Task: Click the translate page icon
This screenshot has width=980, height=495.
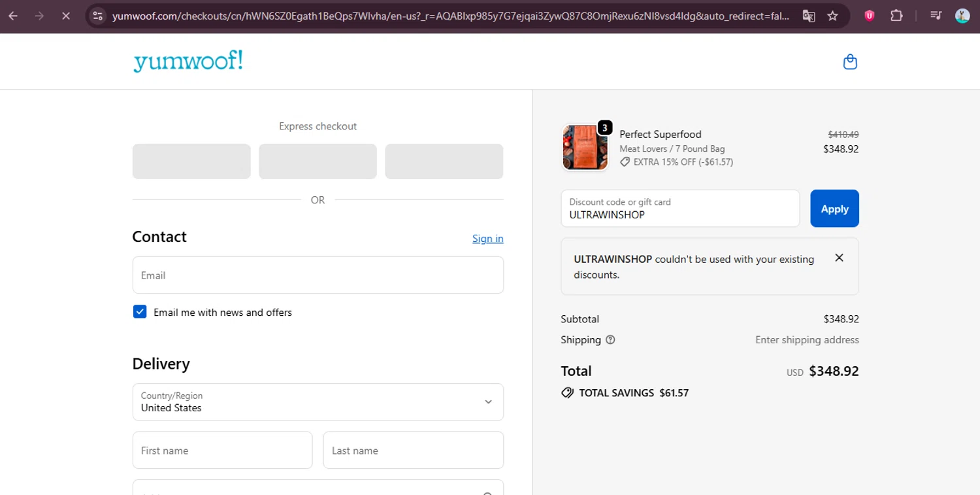Action: click(x=809, y=16)
